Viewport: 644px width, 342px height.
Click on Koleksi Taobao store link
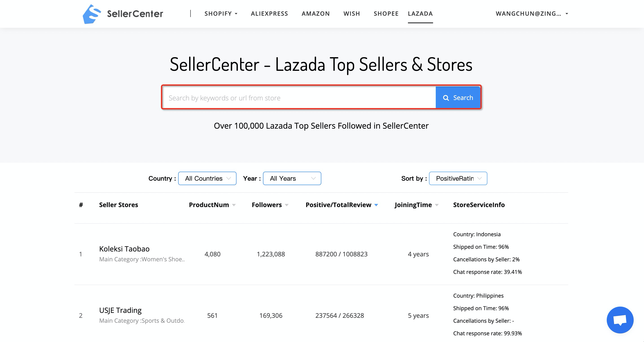coord(124,248)
